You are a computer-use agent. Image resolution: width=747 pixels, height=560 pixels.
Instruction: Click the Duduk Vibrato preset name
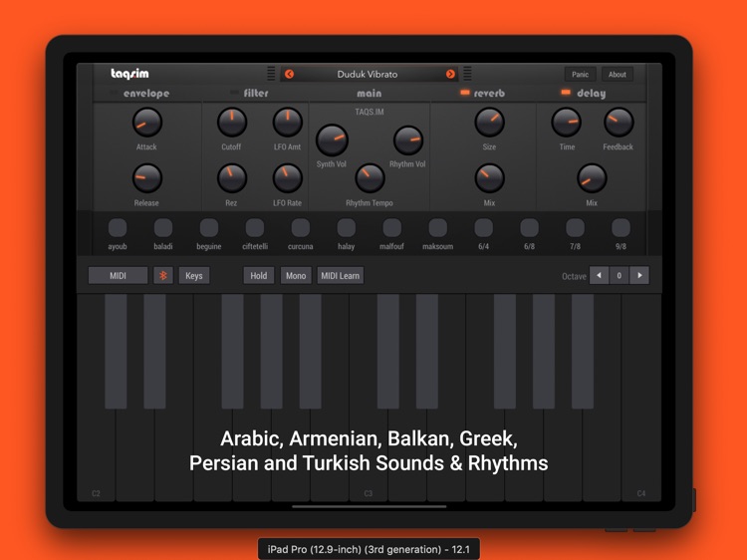[x=368, y=74]
